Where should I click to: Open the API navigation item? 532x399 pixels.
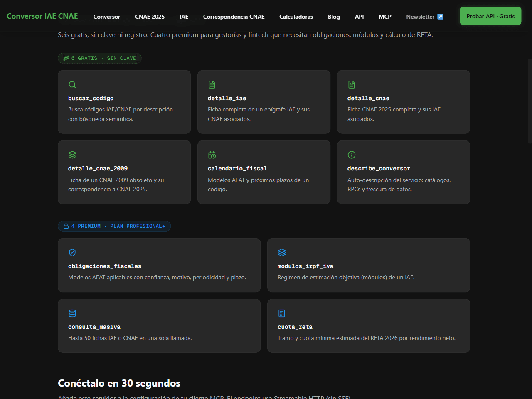pos(359,17)
